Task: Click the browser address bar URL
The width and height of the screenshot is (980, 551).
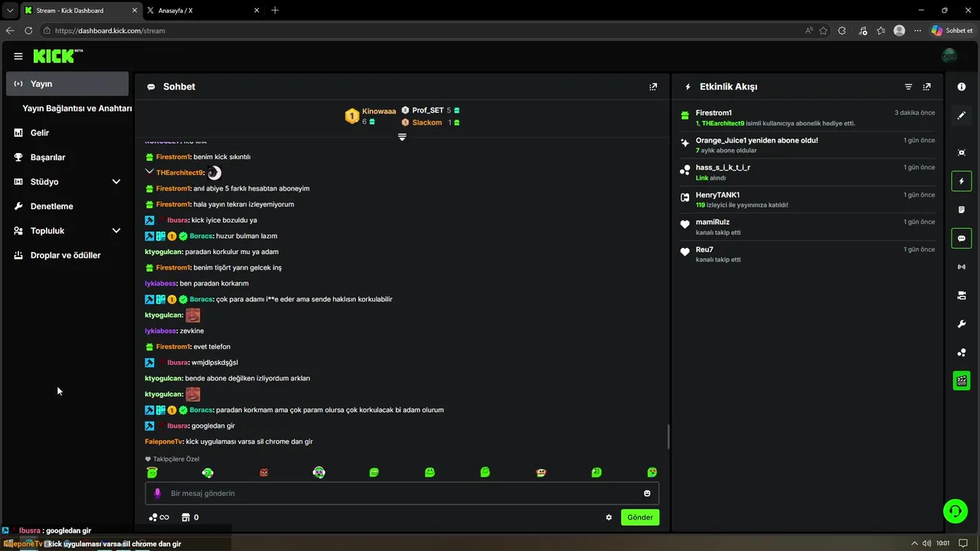Action: tap(110, 31)
